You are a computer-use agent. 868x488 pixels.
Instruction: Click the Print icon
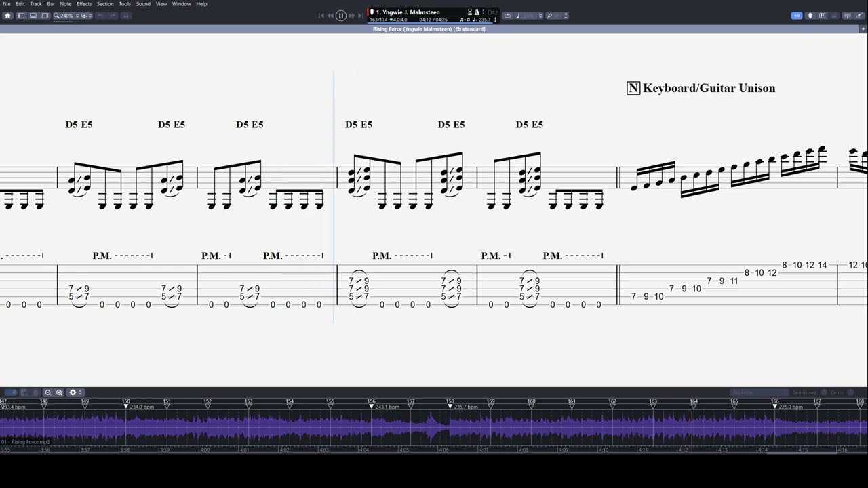click(126, 16)
